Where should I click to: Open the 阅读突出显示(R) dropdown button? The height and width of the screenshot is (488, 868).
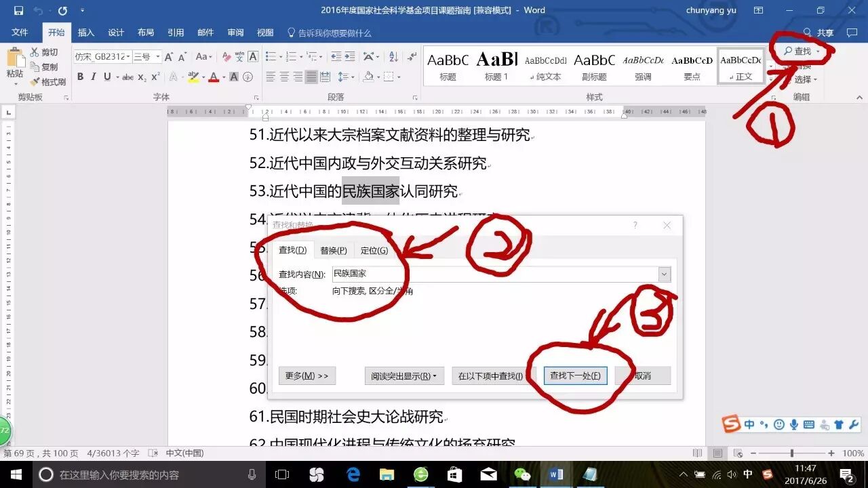[404, 375]
